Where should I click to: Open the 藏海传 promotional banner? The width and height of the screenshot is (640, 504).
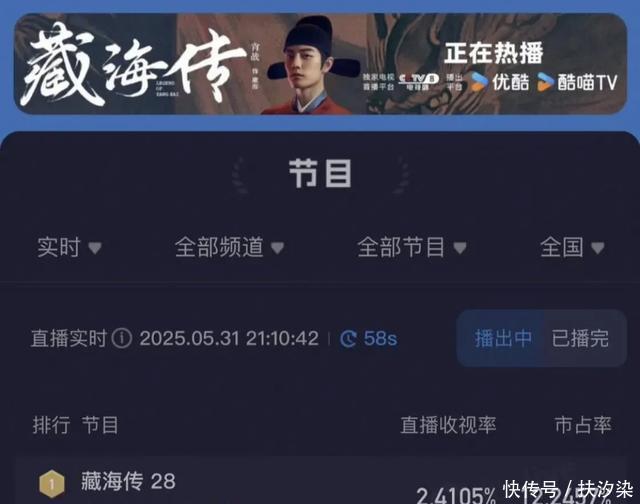point(320,64)
